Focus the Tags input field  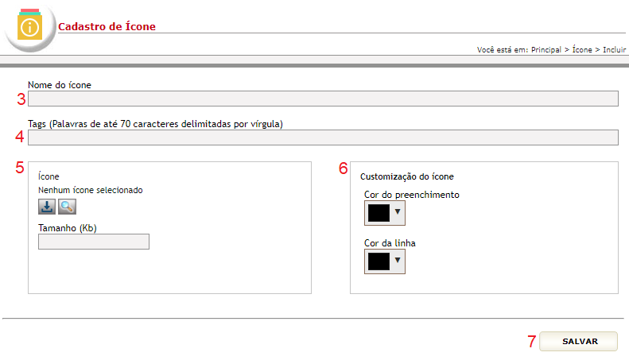click(323, 137)
